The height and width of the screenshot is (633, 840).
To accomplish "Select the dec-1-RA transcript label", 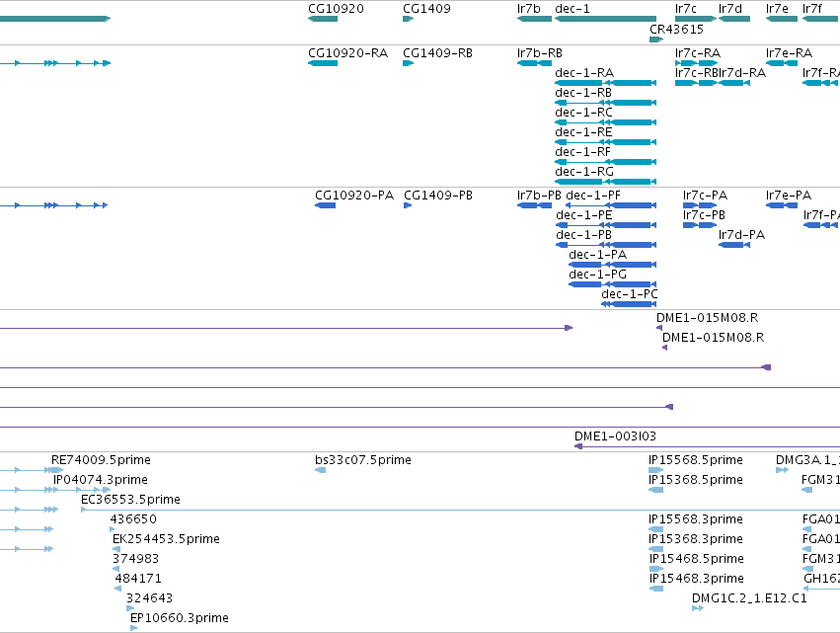I will (584, 72).
